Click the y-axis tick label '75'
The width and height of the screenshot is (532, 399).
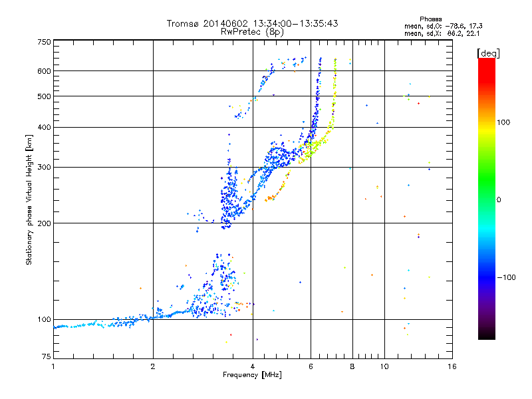click(47, 356)
